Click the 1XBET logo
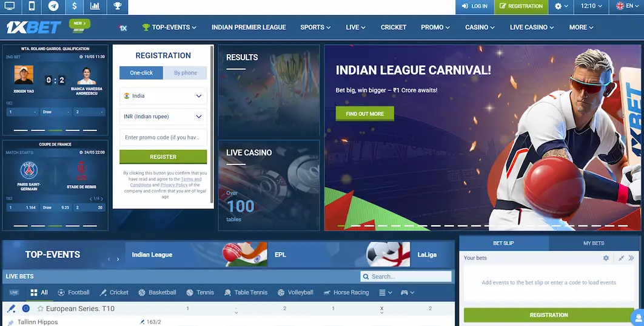Screen dimensions: 644x326 (34, 27)
